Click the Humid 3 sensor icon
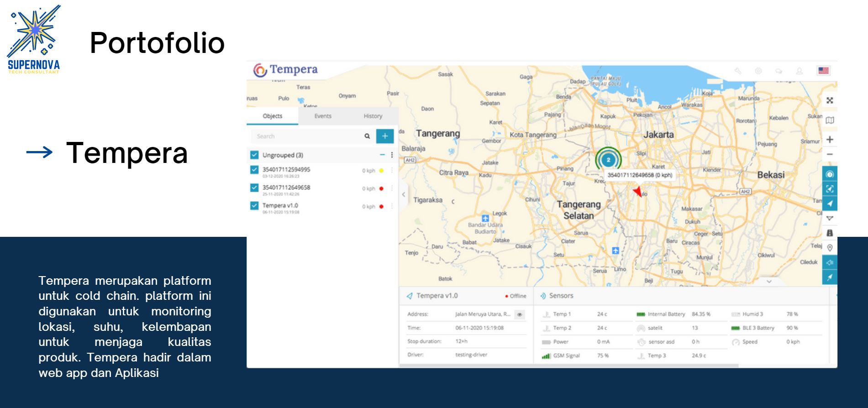The image size is (868, 408). click(x=736, y=314)
